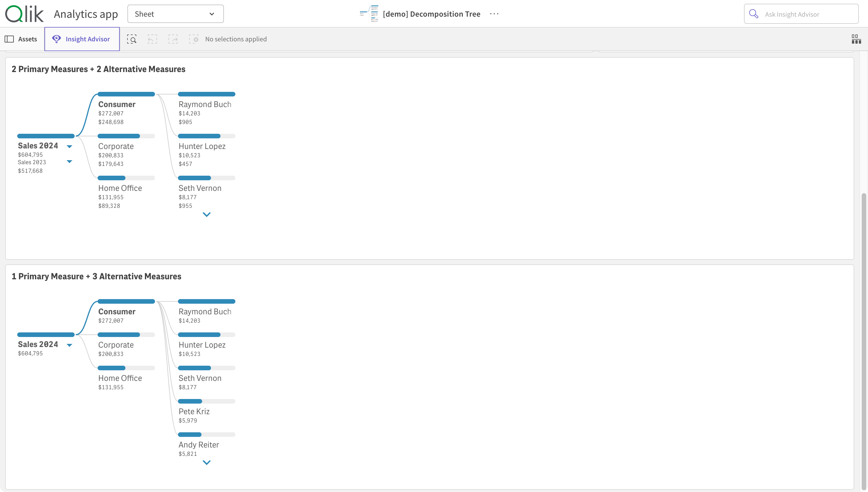Image resolution: width=868 pixels, height=492 pixels.
Task: Select the Corporate node in top tree
Action: [116, 146]
